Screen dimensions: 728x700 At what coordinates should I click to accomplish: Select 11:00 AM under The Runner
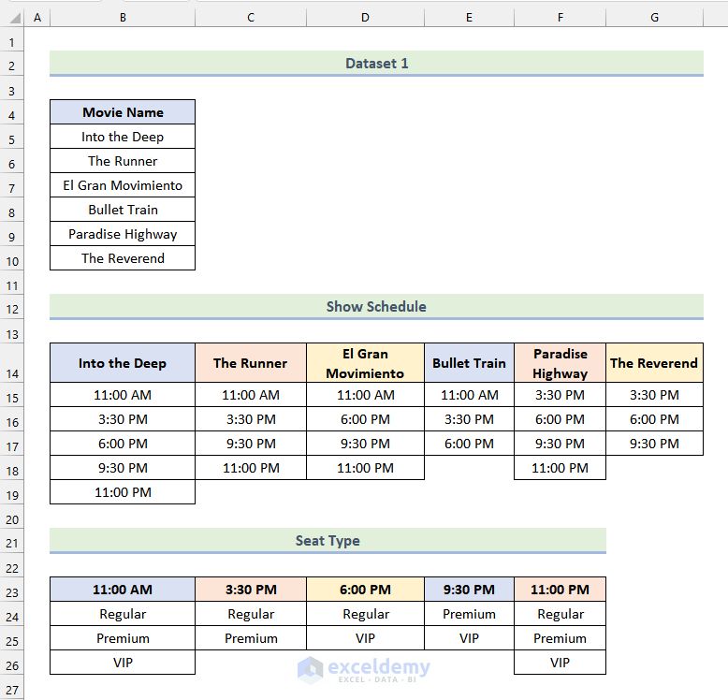coord(251,395)
